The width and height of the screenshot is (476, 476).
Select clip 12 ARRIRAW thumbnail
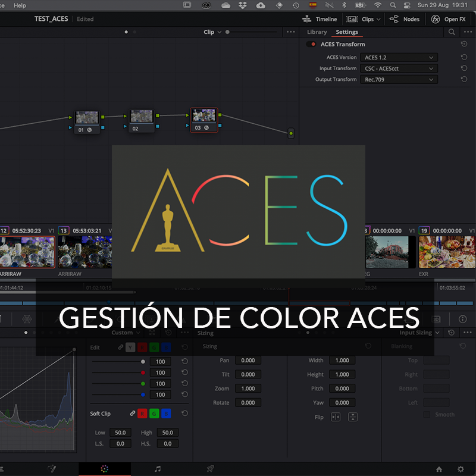pos(27,252)
